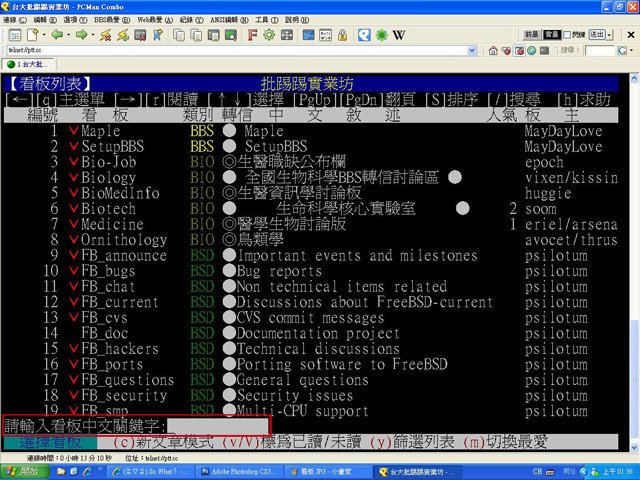Viewport: 640px width, 480px height.
Task: Open the Web最愛 menu
Action: point(155,20)
